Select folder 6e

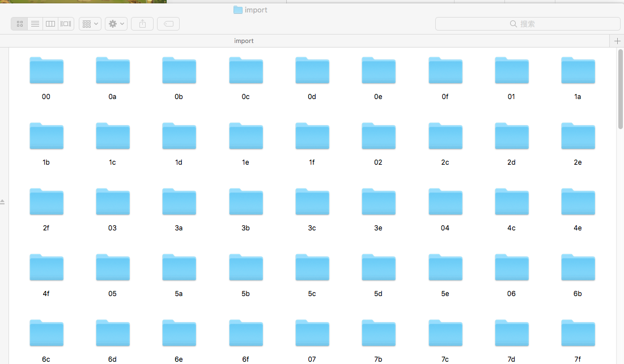point(179,333)
